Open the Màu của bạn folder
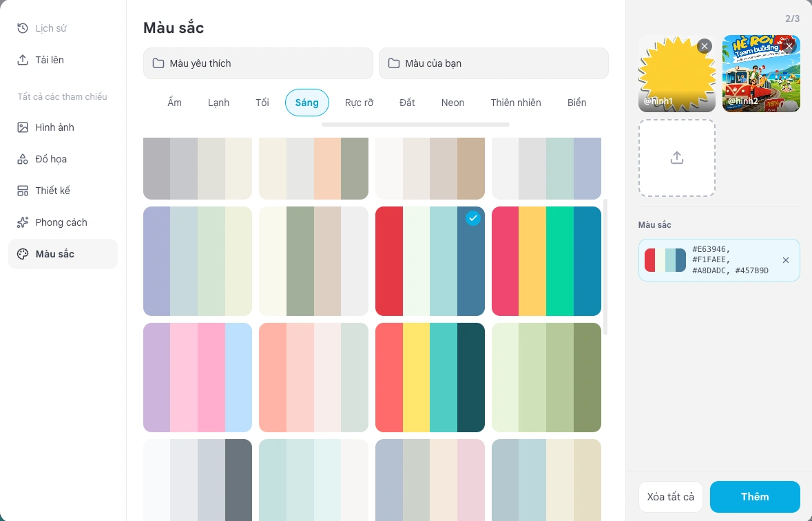The image size is (812, 521). tap(494, 63)
